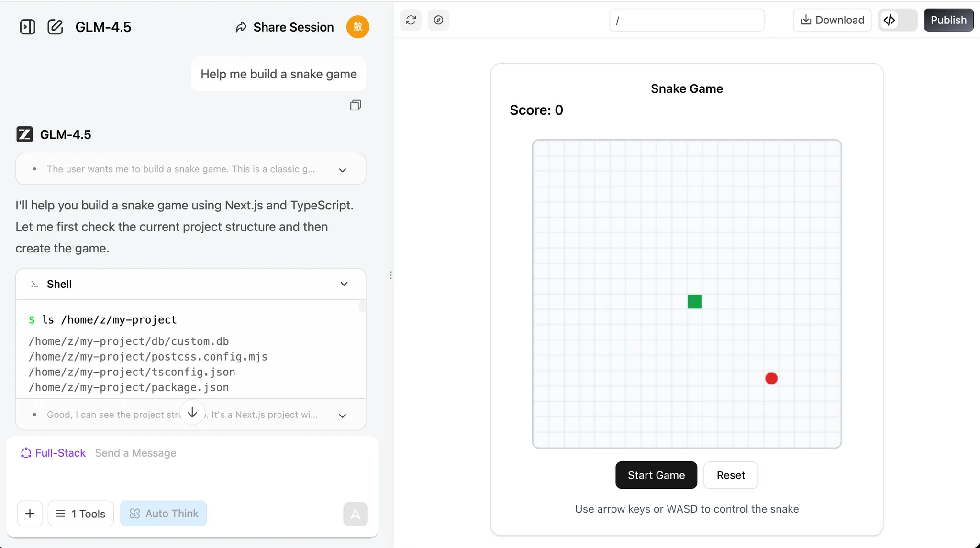The height and width of the screenshot is (548, 980).
Task: Collapse the left sidebar panel icon
Action: [27, 27]
